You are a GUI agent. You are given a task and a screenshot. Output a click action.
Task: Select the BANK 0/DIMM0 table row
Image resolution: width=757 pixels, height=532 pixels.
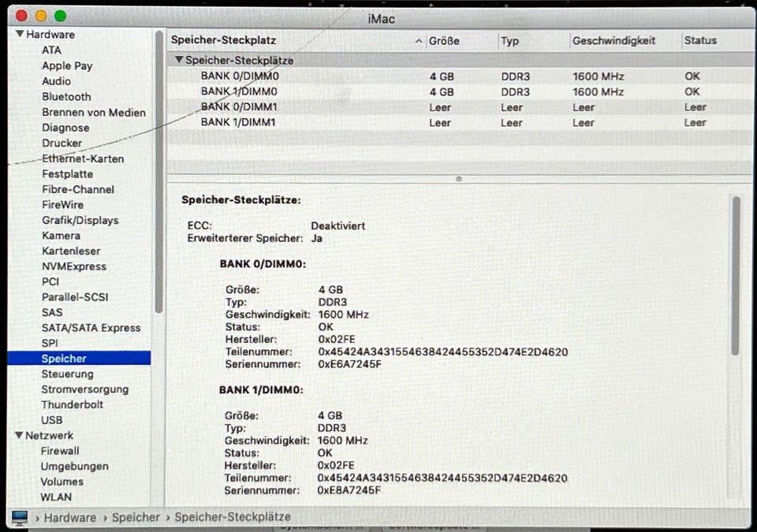click(x=460, y=76)
